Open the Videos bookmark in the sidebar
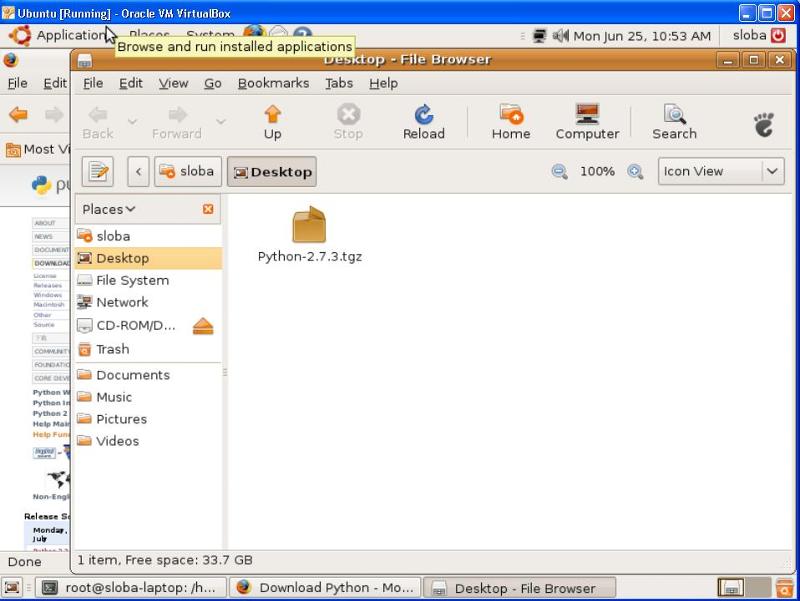 pyautogui.click(x=148, y=441)
